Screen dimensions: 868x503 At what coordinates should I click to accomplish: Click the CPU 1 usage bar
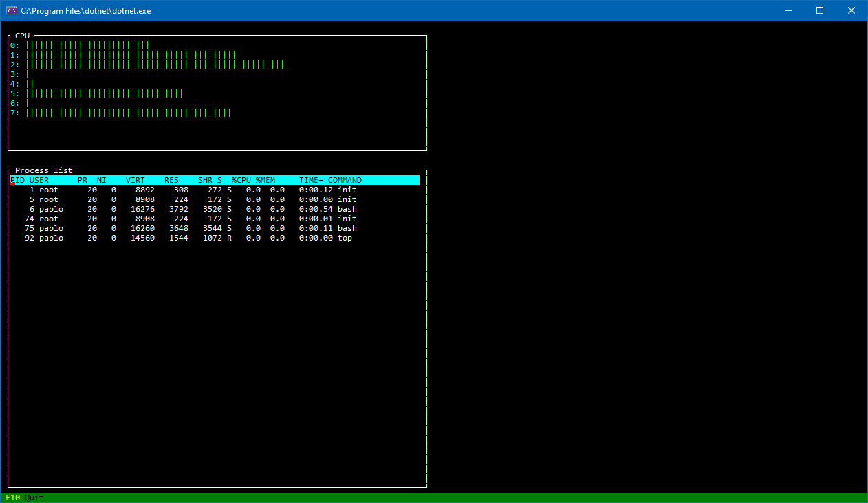click(131, 55)
